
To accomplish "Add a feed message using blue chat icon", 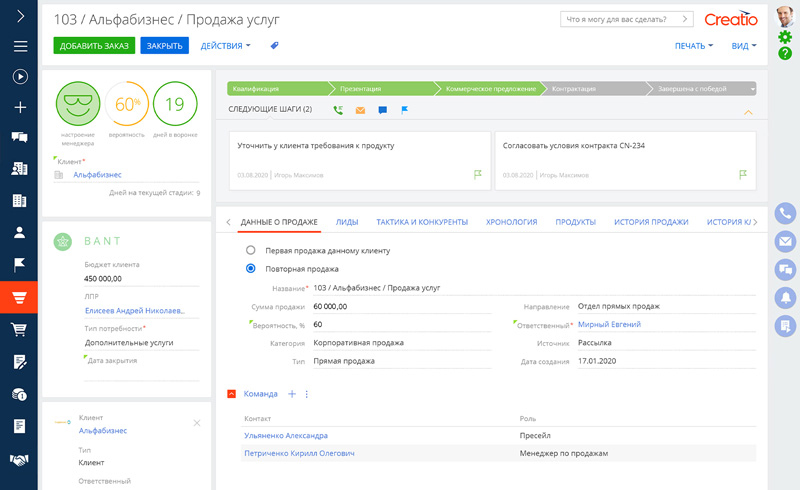I will (x=383, y=110).
